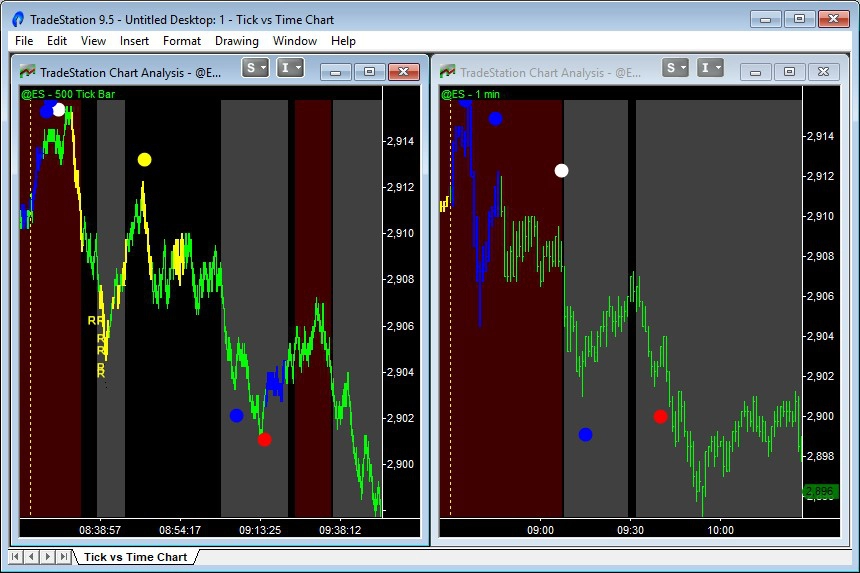Click the upper blue dot in 1 min chart
This screenshot has width=860, height=573.
coord(495,118)
